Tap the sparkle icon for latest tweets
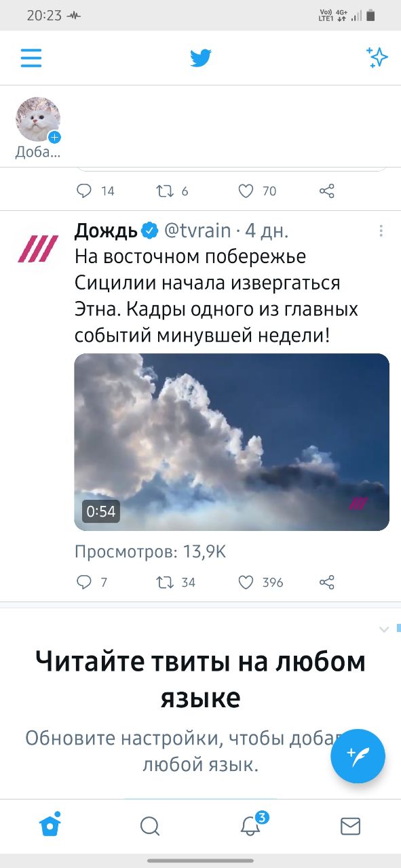Image resolution: width=401 pixels, height=868 pixels. tap(377, 58)
